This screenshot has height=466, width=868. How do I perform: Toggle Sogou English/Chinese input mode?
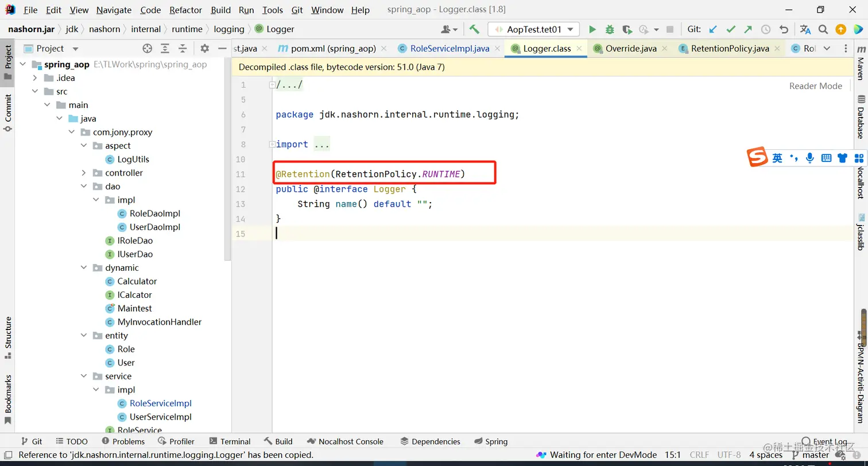(x=777, y=158)
